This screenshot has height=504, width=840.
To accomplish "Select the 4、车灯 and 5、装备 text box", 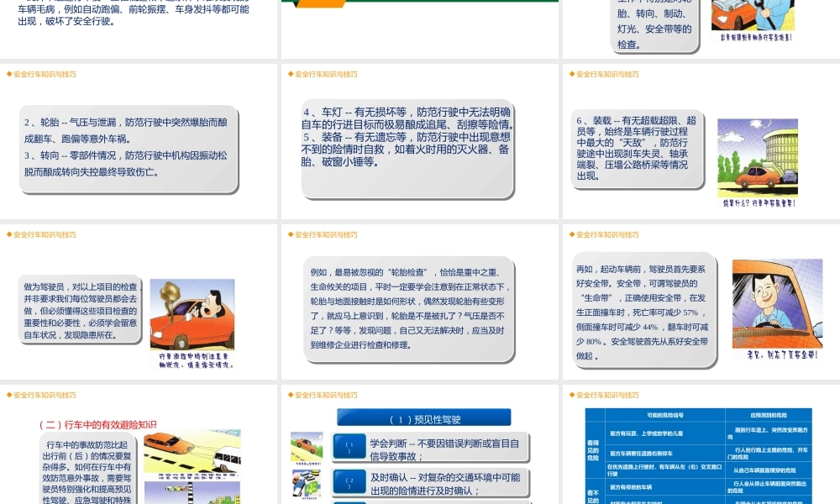I will (407, 149).
